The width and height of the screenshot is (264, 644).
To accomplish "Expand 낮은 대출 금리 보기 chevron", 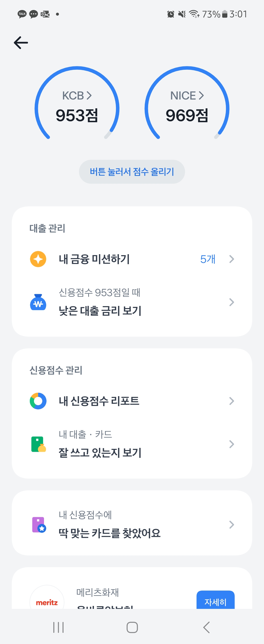I will pyautogui.click(x=231, y=302).
